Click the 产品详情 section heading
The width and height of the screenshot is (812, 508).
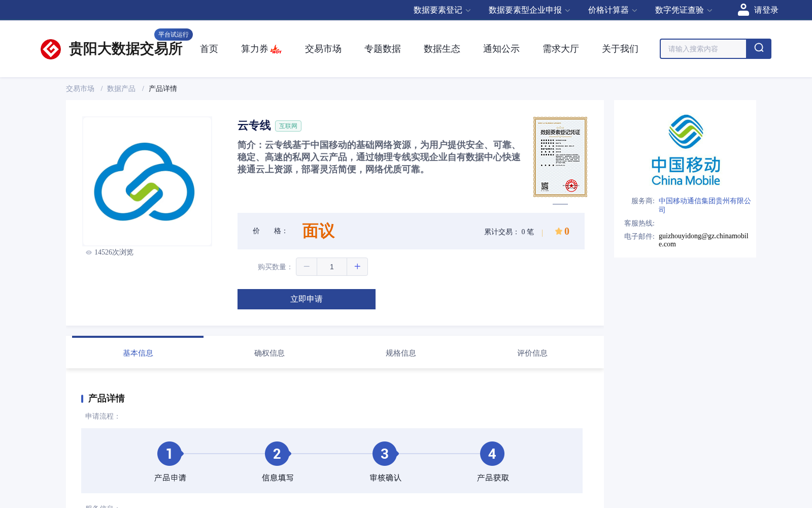[107, 398]
